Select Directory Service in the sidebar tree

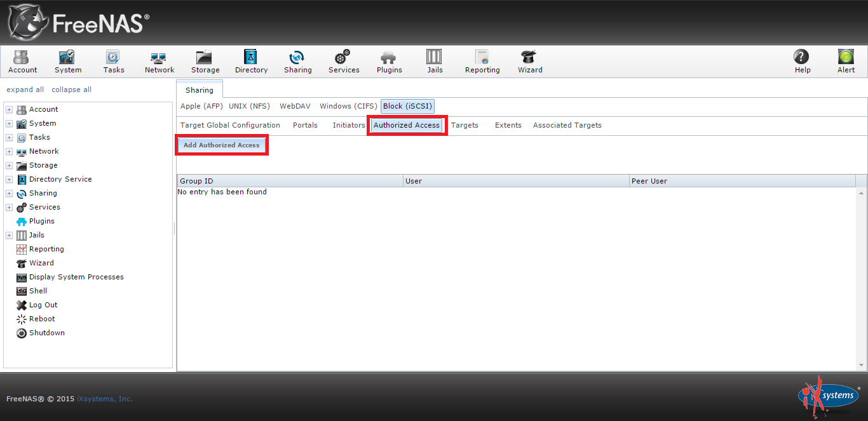[60, 179]
